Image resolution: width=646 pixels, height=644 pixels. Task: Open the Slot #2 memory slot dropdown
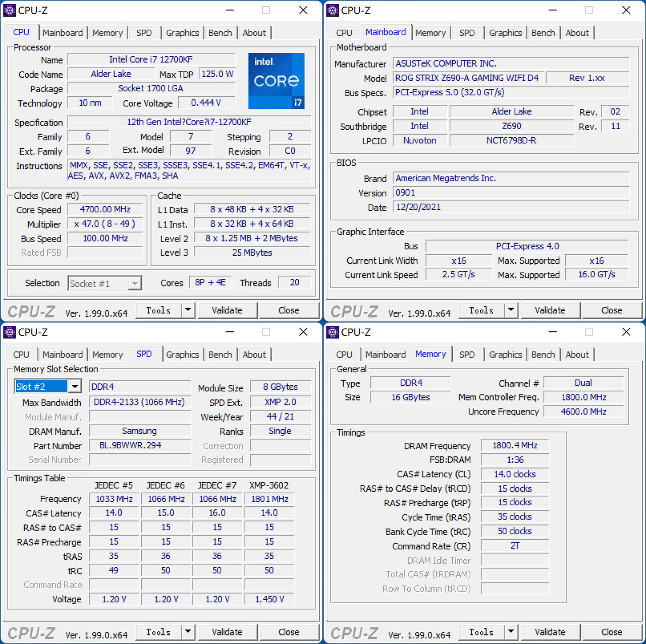(x=75, y=387)
